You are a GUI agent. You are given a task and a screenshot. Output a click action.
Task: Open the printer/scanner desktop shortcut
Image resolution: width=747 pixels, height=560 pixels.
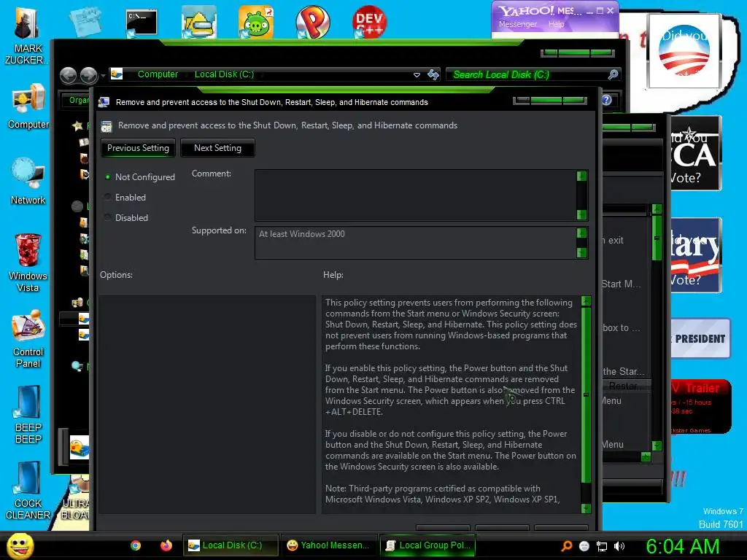pos(199,22)
